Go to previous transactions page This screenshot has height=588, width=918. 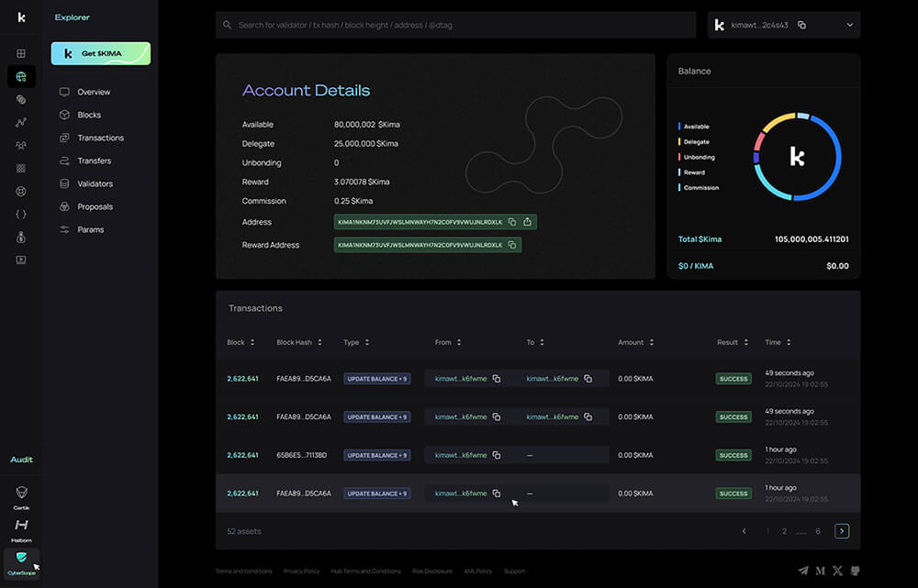point(744,531)
